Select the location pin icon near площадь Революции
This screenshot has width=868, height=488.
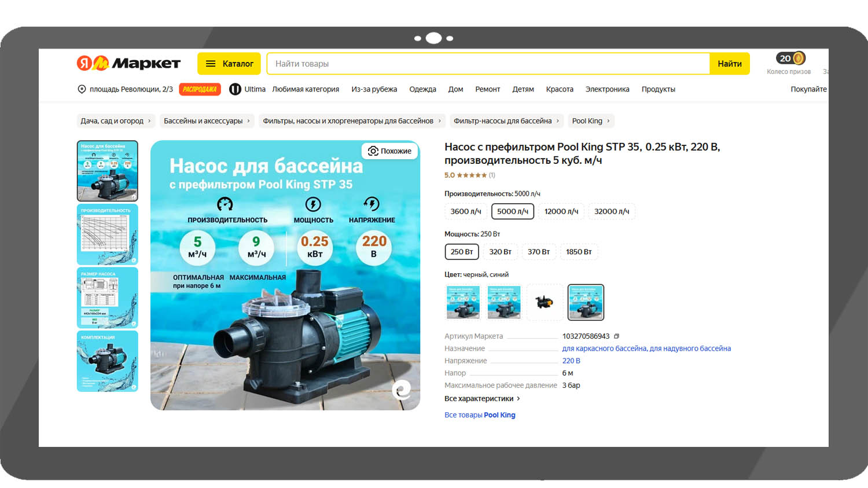82,89
